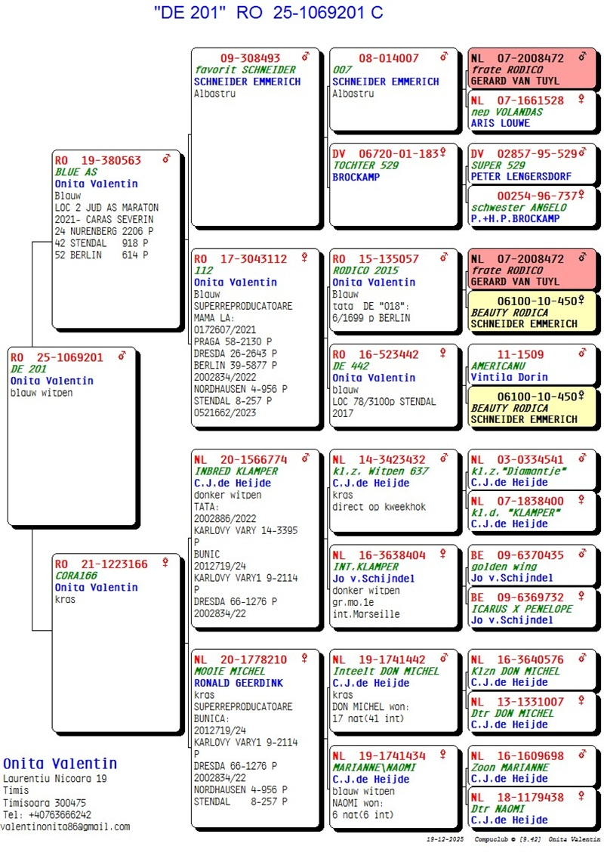Click male symbol in favorit SCHNEIDER box

(305, 57)
